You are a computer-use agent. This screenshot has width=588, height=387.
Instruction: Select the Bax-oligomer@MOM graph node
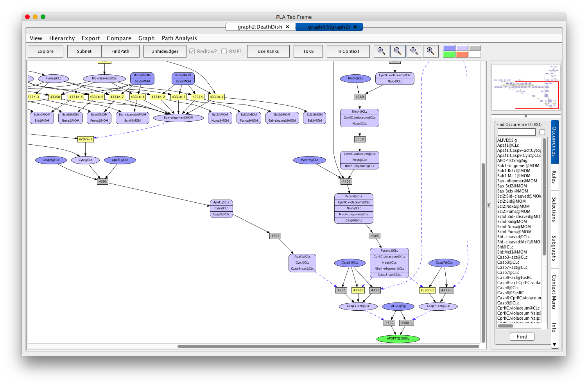coord(179,117)
